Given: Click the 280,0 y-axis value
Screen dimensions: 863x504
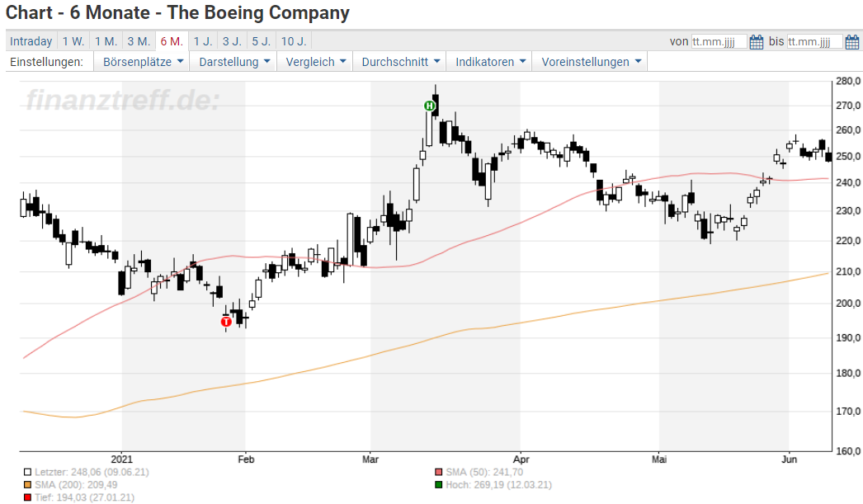Looking at the screenshot, I should pyautogui.click(x=848, y=82).
